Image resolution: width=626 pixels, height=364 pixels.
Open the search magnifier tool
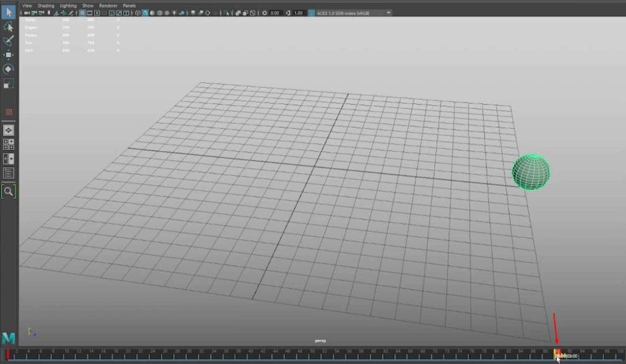click(8, 191)
